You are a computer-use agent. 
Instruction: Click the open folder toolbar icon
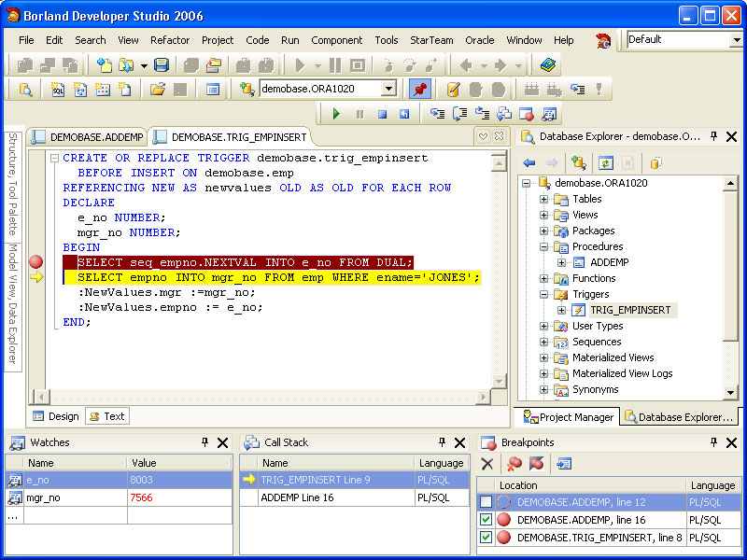[157, 89]
